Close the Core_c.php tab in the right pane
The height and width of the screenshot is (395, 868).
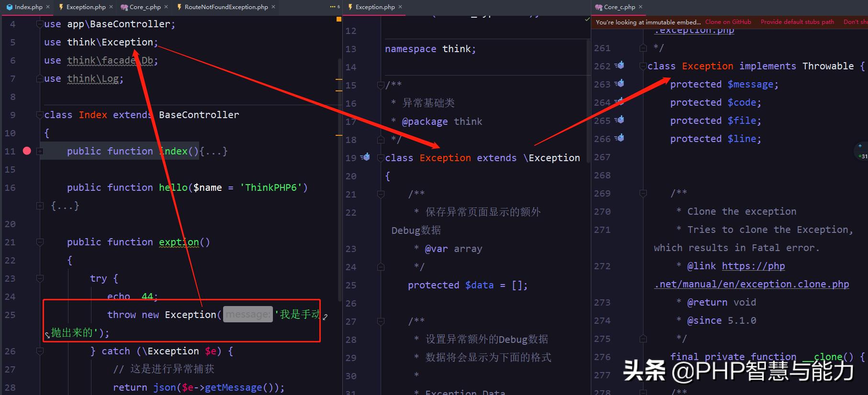(x=641, y=7)
